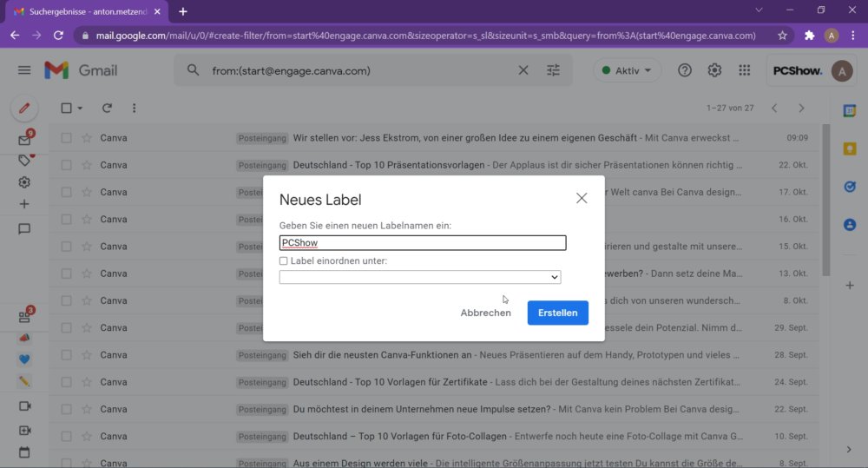
Task: Toggle the select-all checkbox
Action: pyautogui.click(x=67, y=108)
